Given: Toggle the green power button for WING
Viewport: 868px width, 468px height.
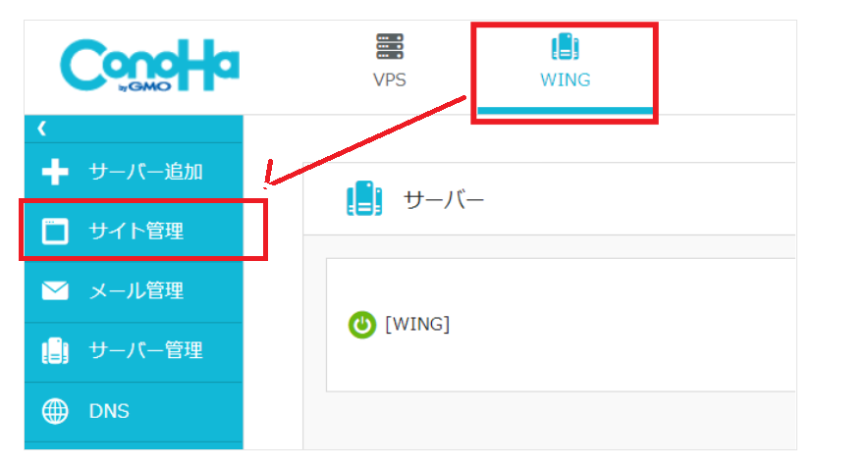Looking at the screenshot, I should [362, 325].
